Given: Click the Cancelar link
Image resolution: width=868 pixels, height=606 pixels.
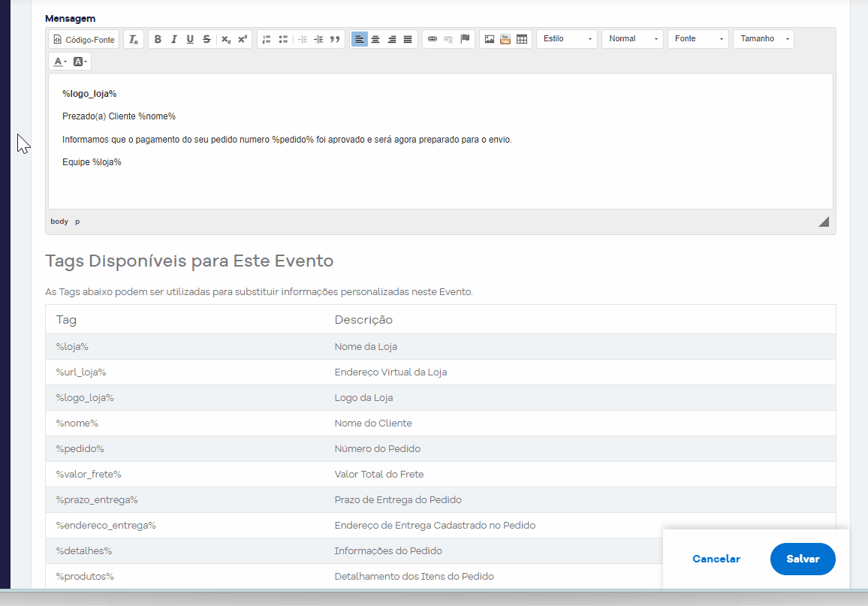Looking at the screenshot, I should pos(716,559).
